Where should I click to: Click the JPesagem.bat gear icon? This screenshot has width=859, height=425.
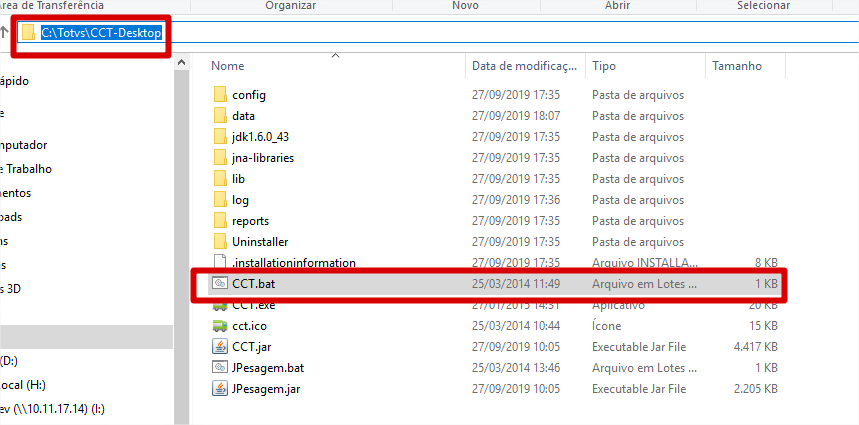coord(219,367)
